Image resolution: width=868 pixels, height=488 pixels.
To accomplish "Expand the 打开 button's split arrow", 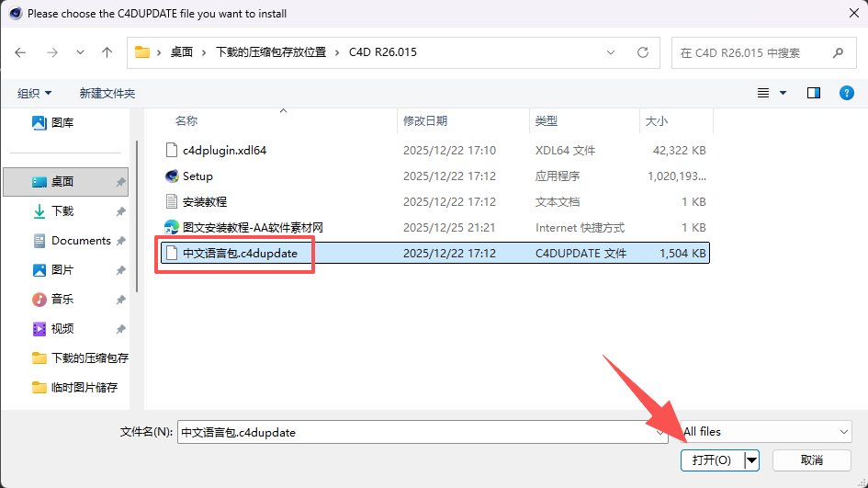I will click(x=751, y=460).
